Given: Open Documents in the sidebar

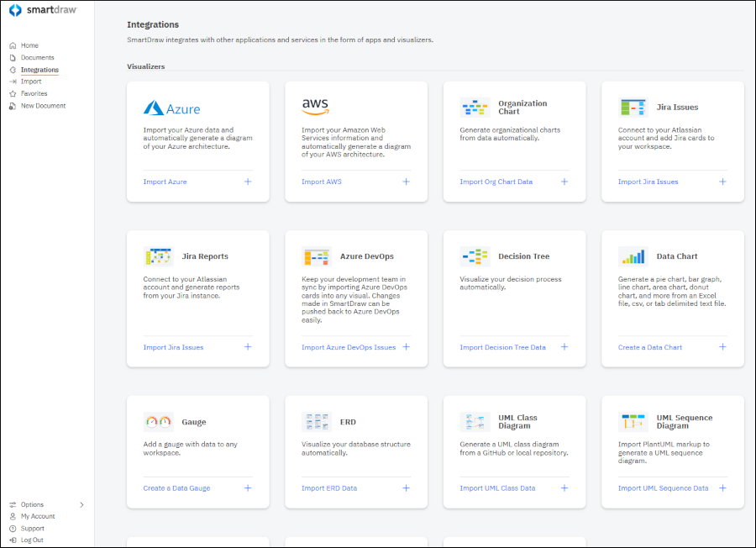Looking at the screenshot, I should click(x=37, y=58).
